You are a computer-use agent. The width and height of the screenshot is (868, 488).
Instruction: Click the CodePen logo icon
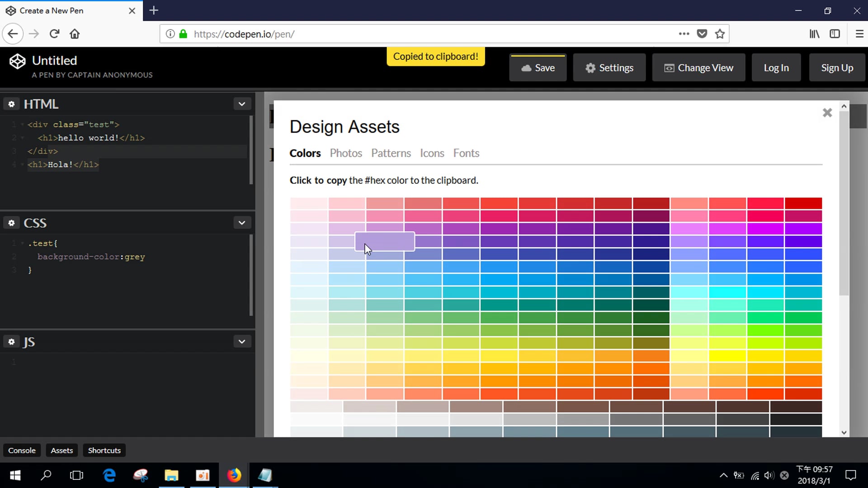pos(18,61)
